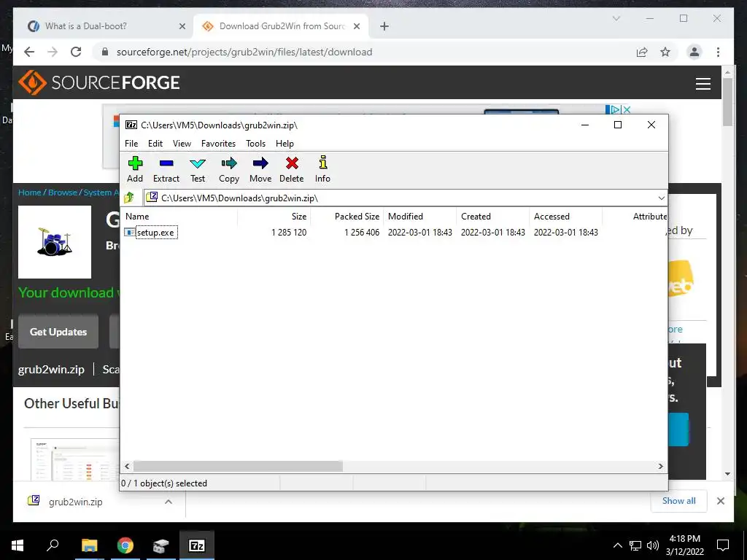Show hidden system tray icons
The image size is (747, 560).
(617, 545)
